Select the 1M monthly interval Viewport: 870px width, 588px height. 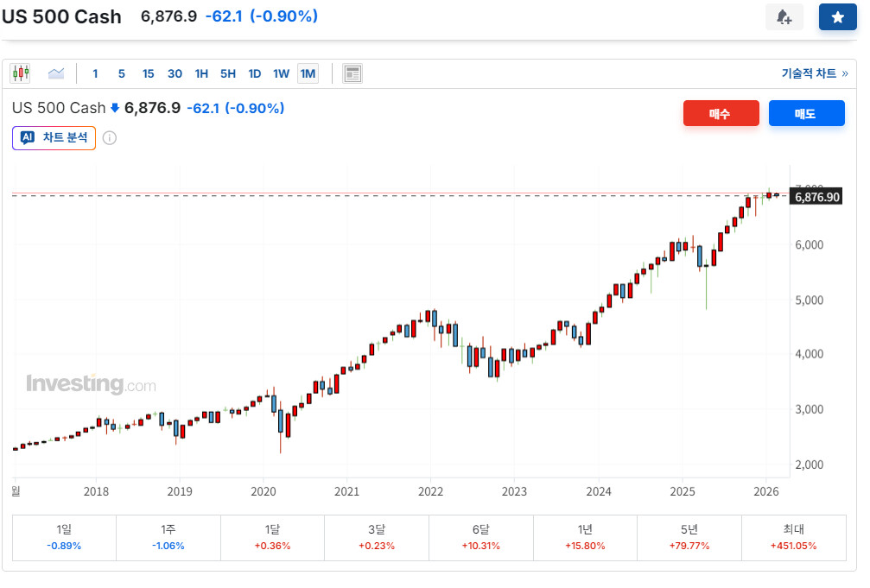coord(308,73)
